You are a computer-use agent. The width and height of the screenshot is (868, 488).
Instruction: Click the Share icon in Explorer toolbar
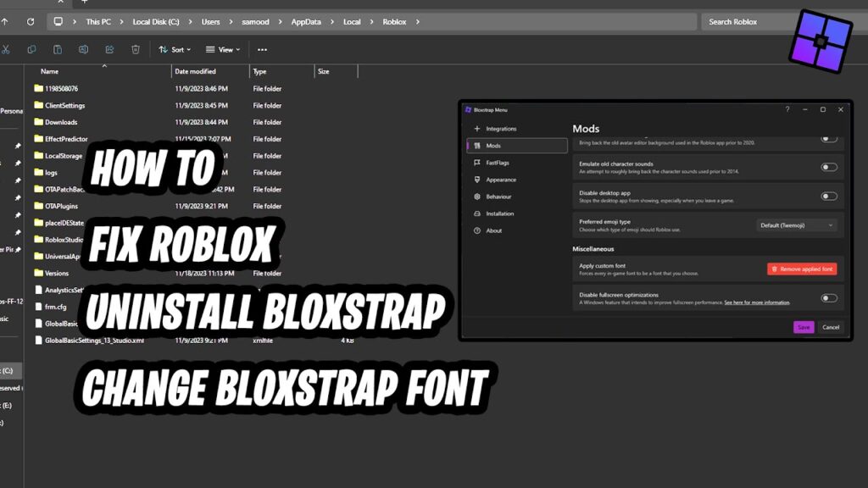coord(109,50)
